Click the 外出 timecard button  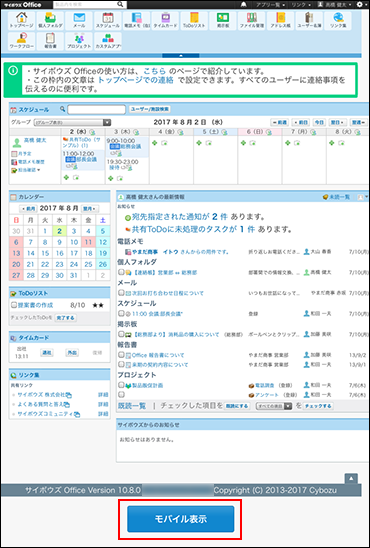pyautogui.click(x=72, y=353)
